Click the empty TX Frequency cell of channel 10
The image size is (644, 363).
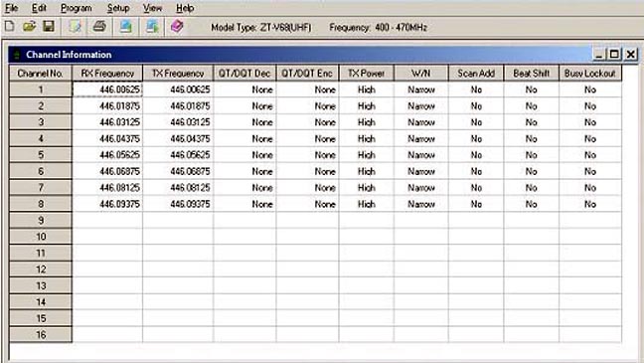click(178, 237)
